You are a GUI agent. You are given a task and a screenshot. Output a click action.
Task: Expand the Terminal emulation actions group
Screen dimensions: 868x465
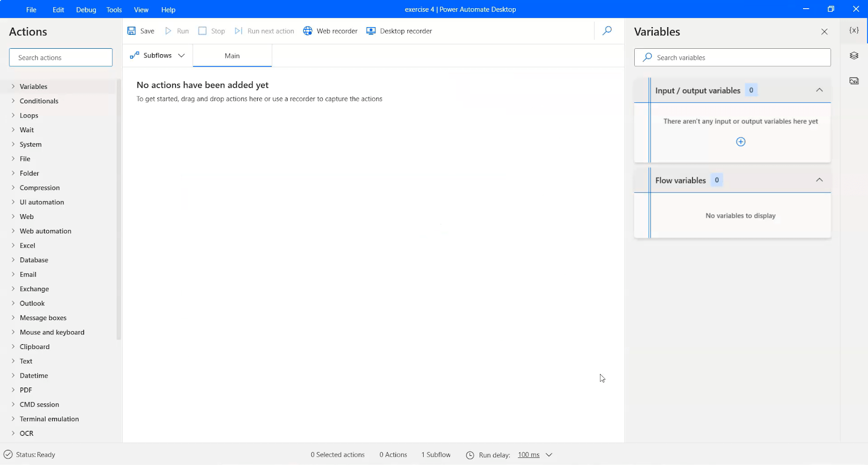click(x=13, y=419)
